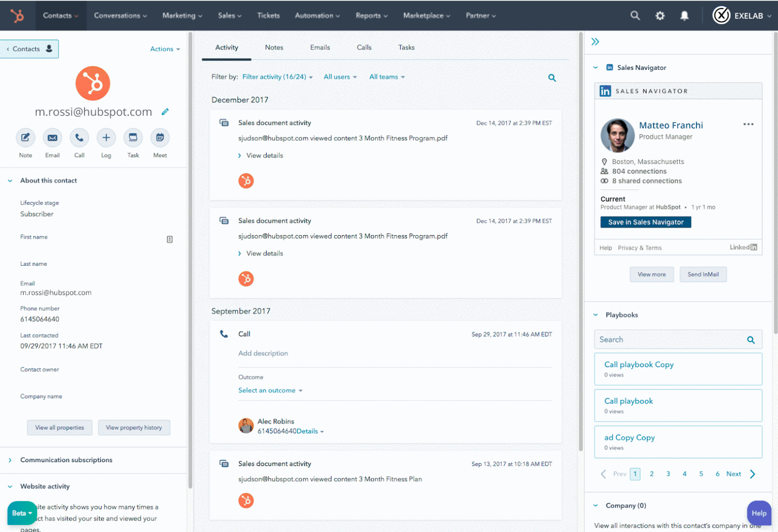The width and height of the screenshot is (778, 532).
Task: Click the Send InMail button
Action: click(x=703, y=274)
